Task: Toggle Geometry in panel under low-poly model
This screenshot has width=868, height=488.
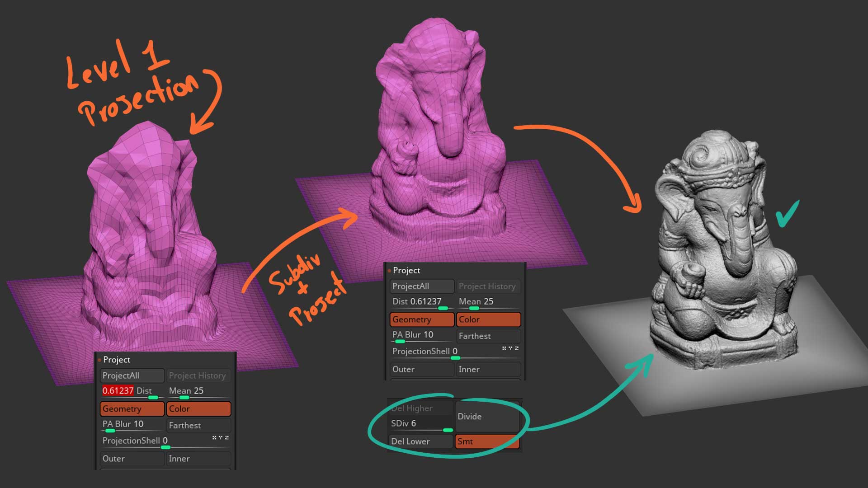Action: pos(132,409)
